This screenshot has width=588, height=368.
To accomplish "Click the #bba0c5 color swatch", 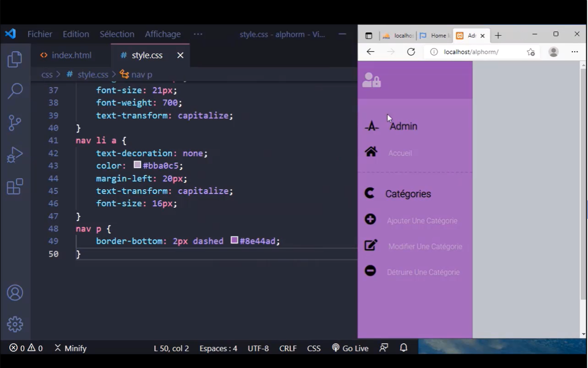I will (137, 165).
